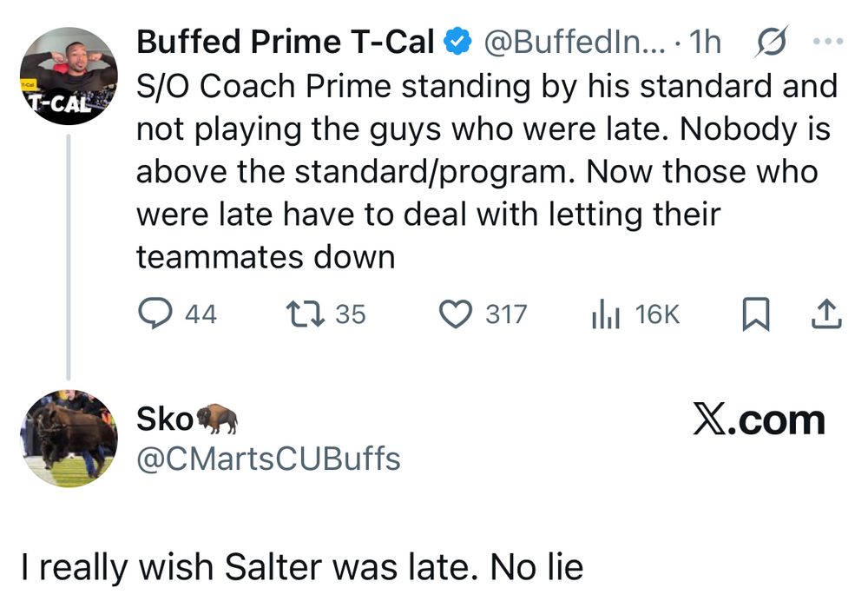Open Sko's buffalo profile picture
Screen dimensions: 868x601
[x=68, y=438]
